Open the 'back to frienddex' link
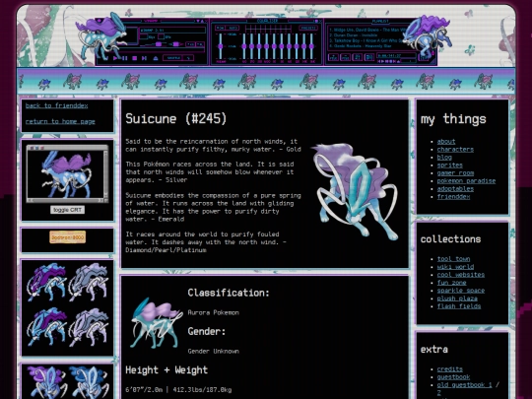 click(x=57, y=105)
